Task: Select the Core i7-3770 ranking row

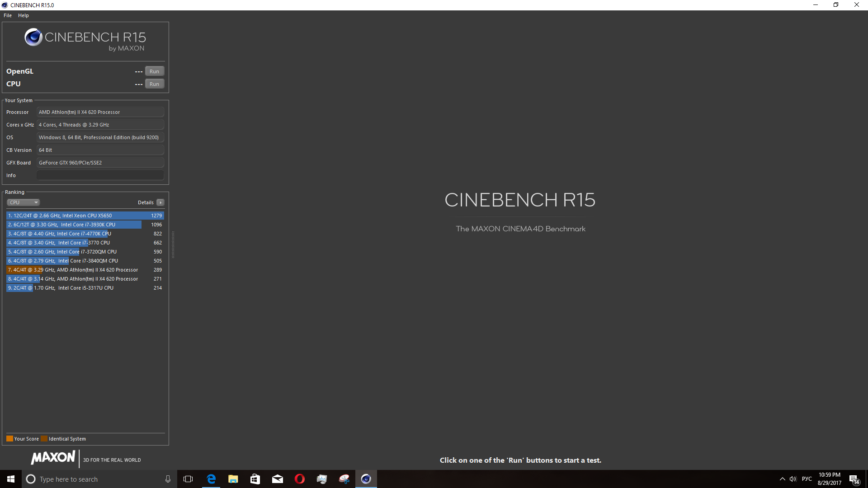Action: click(x=85, y=243)
